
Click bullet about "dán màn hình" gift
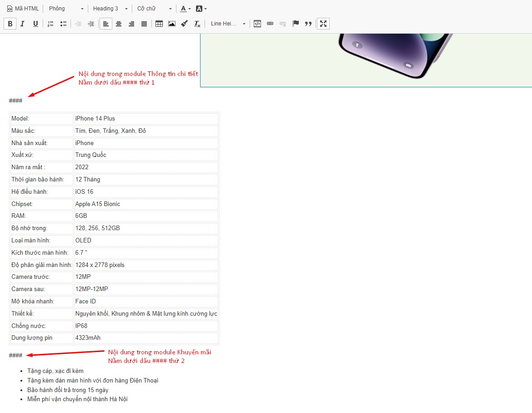(93, 380)
